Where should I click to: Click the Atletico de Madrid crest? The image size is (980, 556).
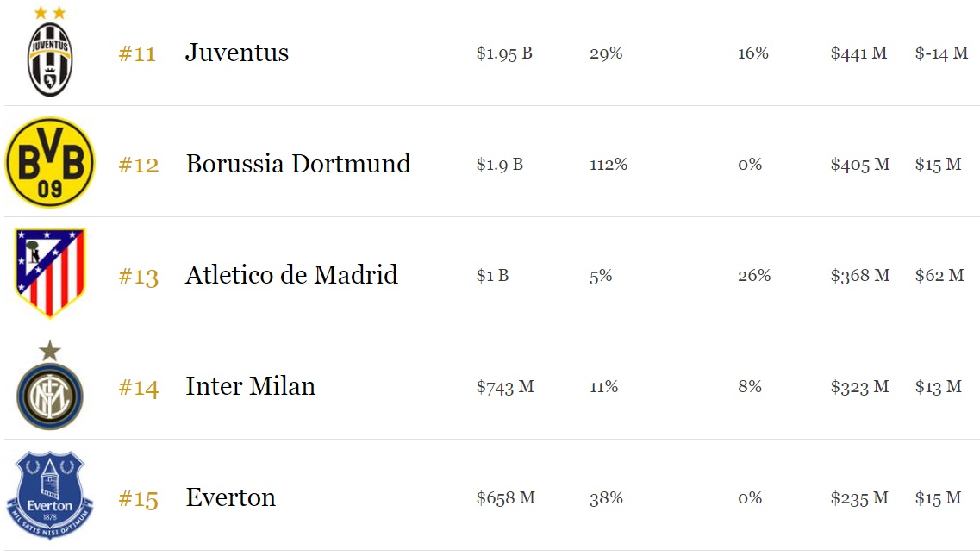[x=50, y=273]
